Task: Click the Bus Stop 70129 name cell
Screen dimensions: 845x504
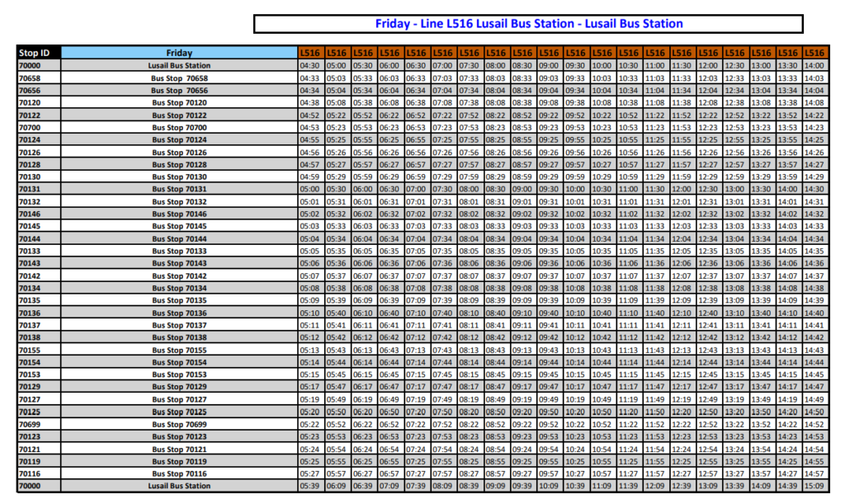Action: pyautogui.click(x=179, y=387)
